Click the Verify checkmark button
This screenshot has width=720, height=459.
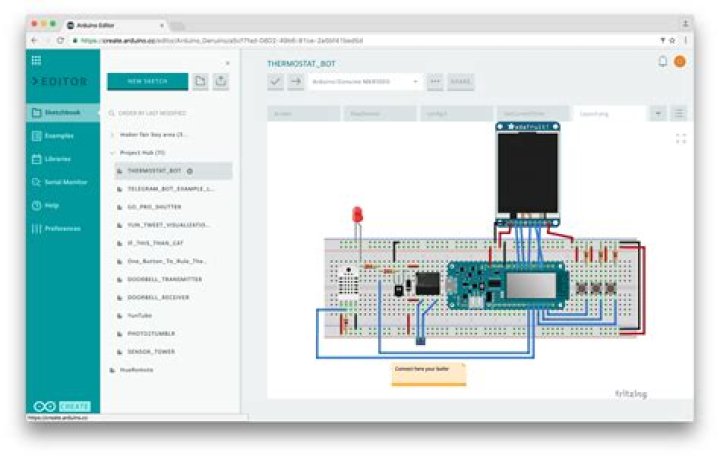[x=275, y=82]
